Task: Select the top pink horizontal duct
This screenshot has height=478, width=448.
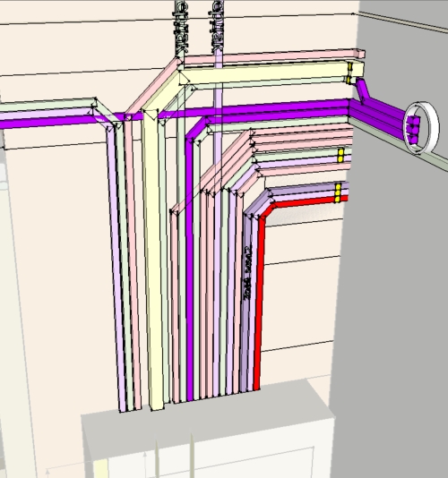Action: (274, 57)
